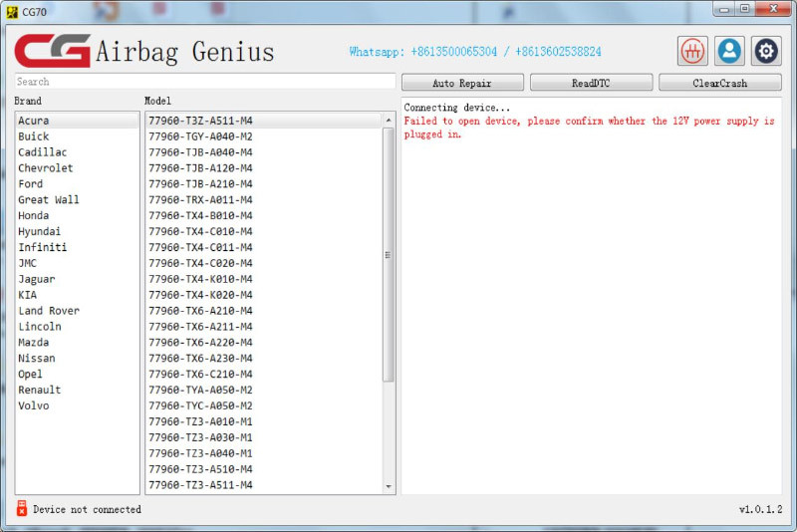Select Ford brand
797x532 pixels.
click(x=78, y=183)
